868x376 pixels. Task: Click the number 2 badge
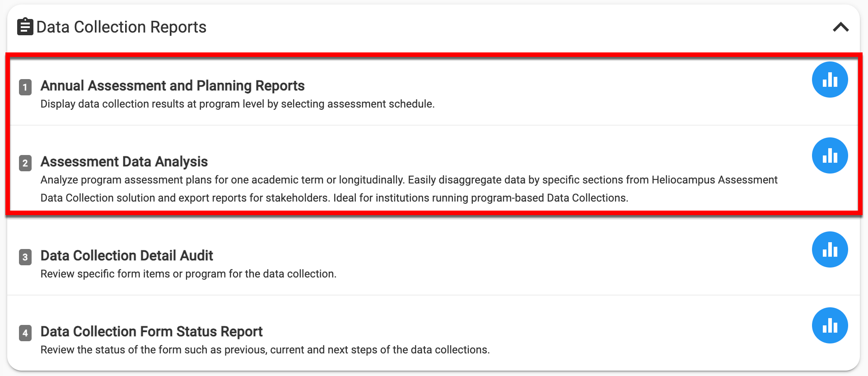click(x=25, y=163)
